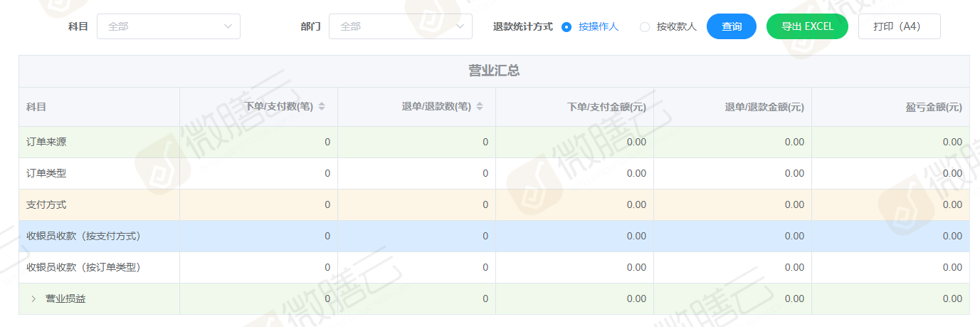Select the 订单类型 row
Viewport: 980px width, 327px height.
tap(47, 173)
